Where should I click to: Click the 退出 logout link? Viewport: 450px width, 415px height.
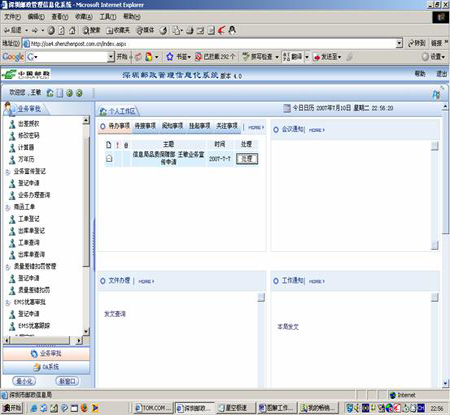point(441,74)
